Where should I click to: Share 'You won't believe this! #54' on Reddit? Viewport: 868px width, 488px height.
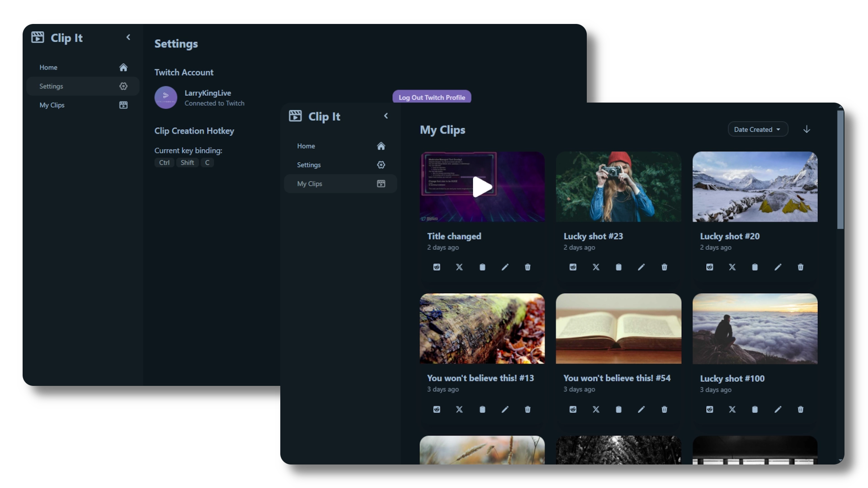[x=573, y=409]
